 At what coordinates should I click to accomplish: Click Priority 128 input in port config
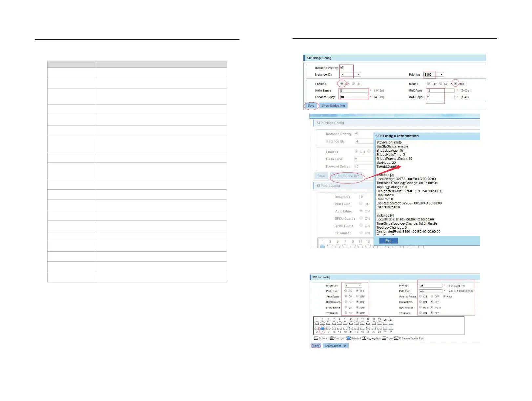[431, 286]
